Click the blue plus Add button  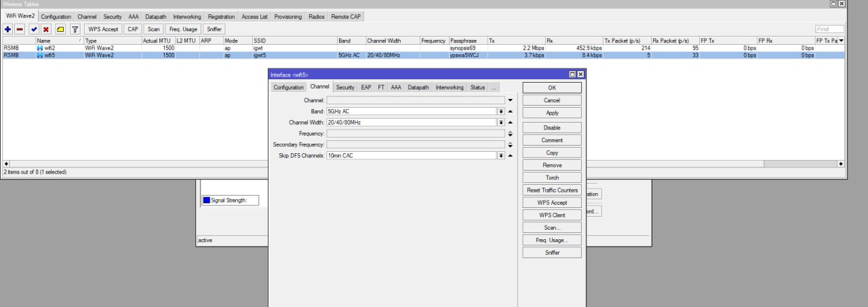pos(7,29)
